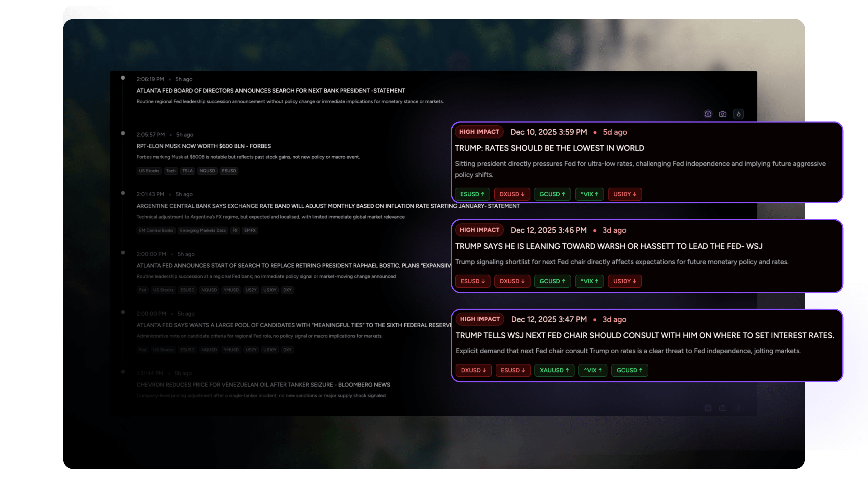Open the Atlanta Fed Board of Directors headline
Viewport: 868px width, 488px height.
tap(271, 91)
